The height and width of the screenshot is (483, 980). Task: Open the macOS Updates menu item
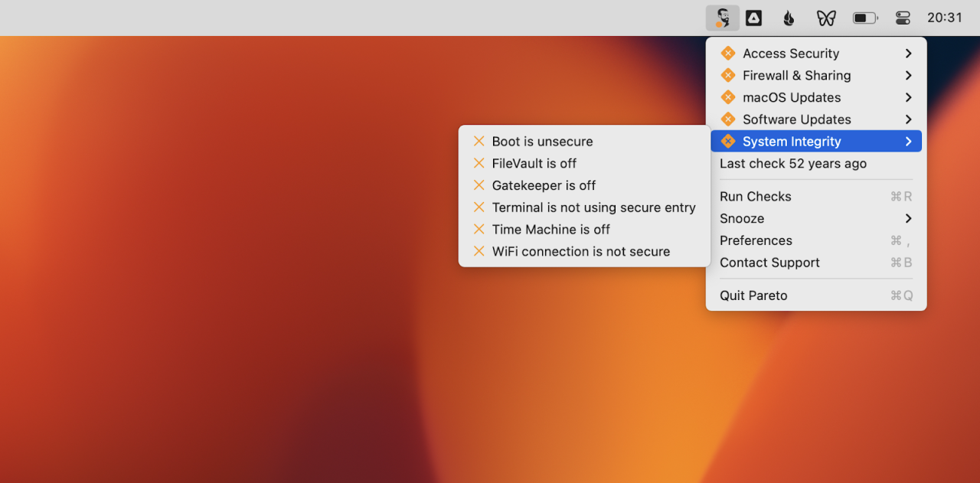pos(816,97)
